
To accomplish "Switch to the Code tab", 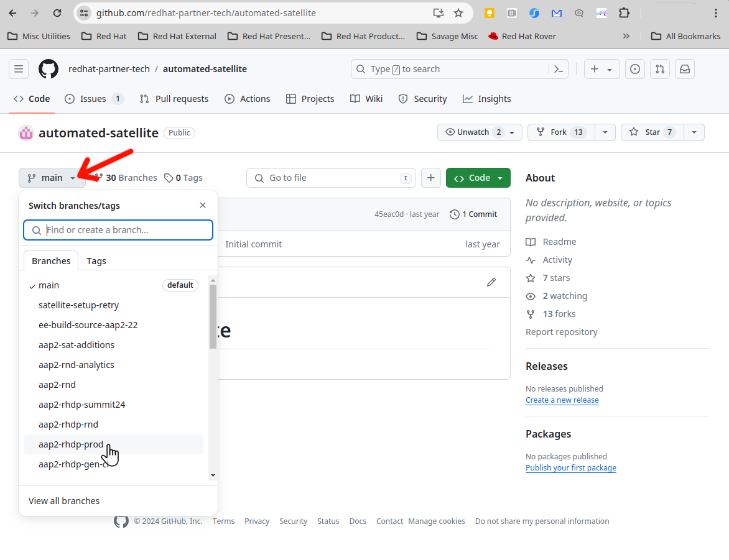I will (32, 99).
